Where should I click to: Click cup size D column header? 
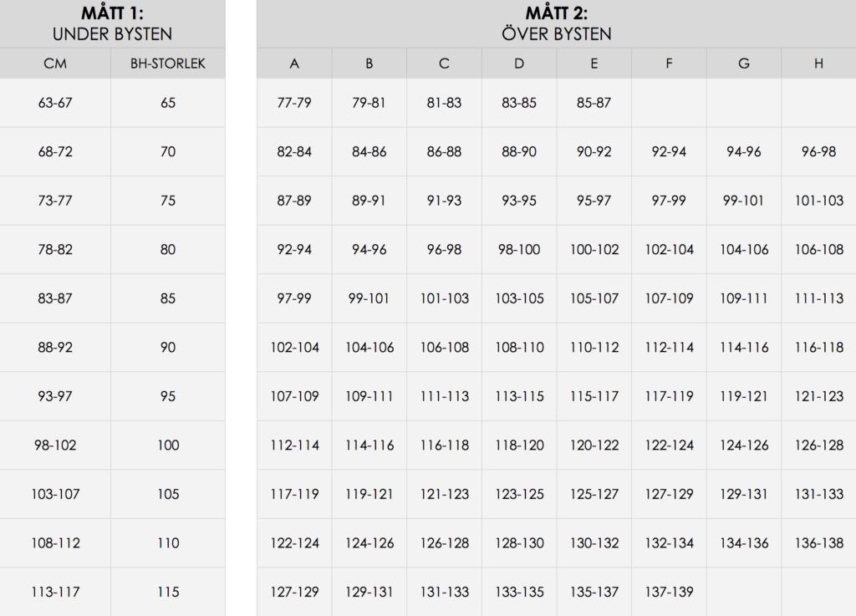click(519, 64)
